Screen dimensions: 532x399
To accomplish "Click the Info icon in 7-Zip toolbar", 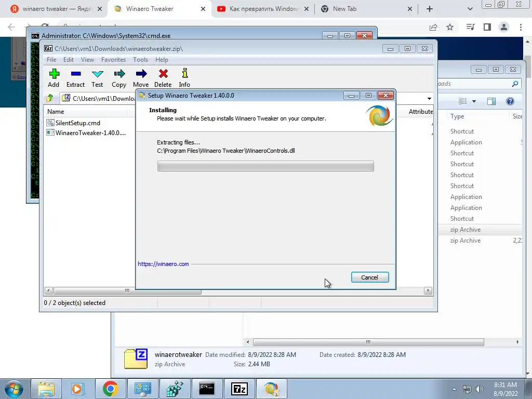I will pos(184,78).
